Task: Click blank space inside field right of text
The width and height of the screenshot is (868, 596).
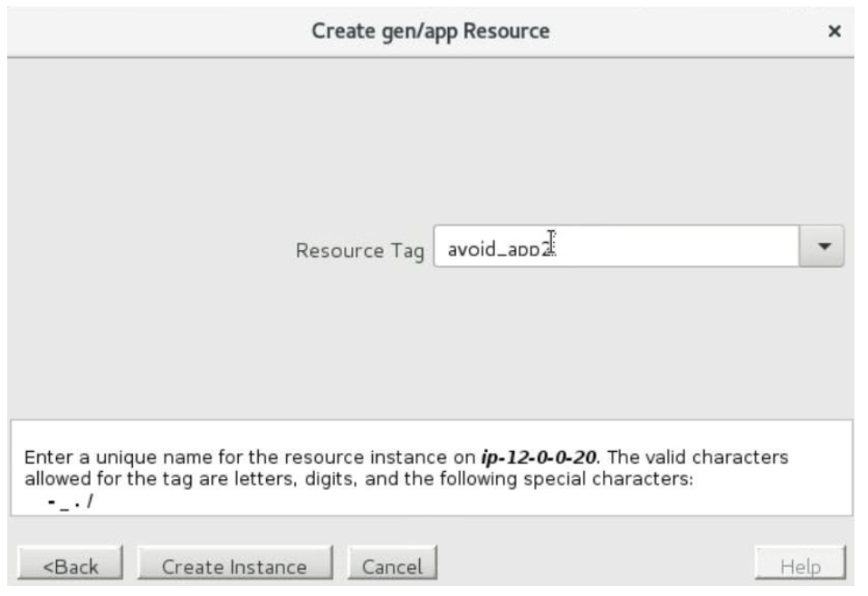Action: pyautogui.click(x=688, y=246)
